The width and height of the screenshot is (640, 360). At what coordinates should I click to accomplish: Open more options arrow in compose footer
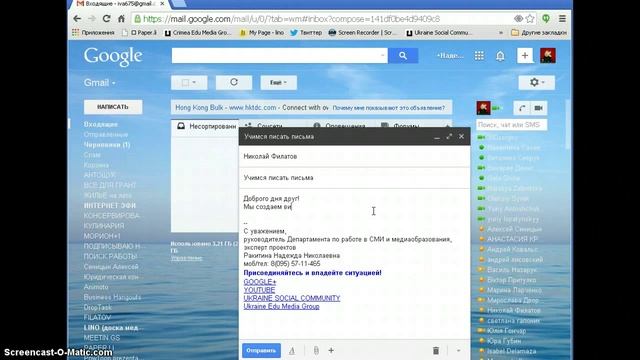458,351
